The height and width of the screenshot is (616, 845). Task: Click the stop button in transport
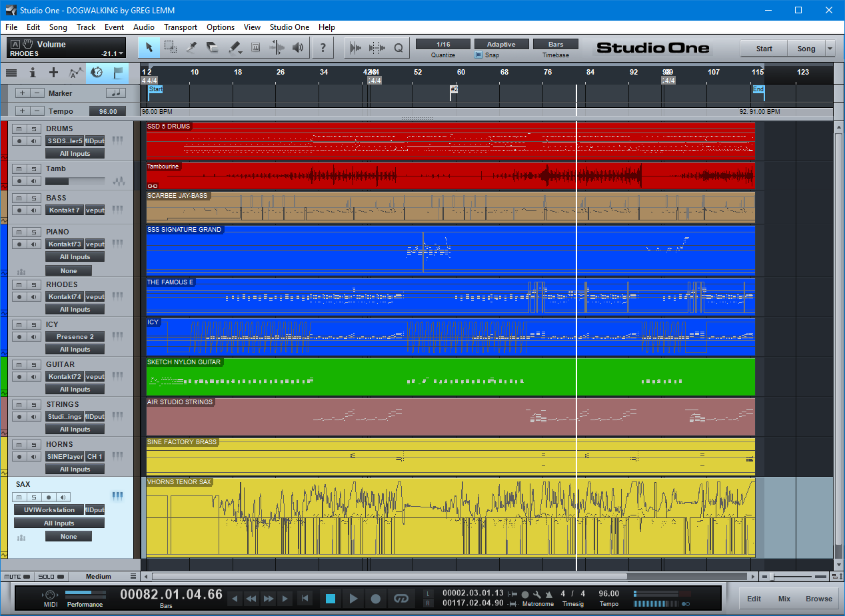[x=331, y=599]
